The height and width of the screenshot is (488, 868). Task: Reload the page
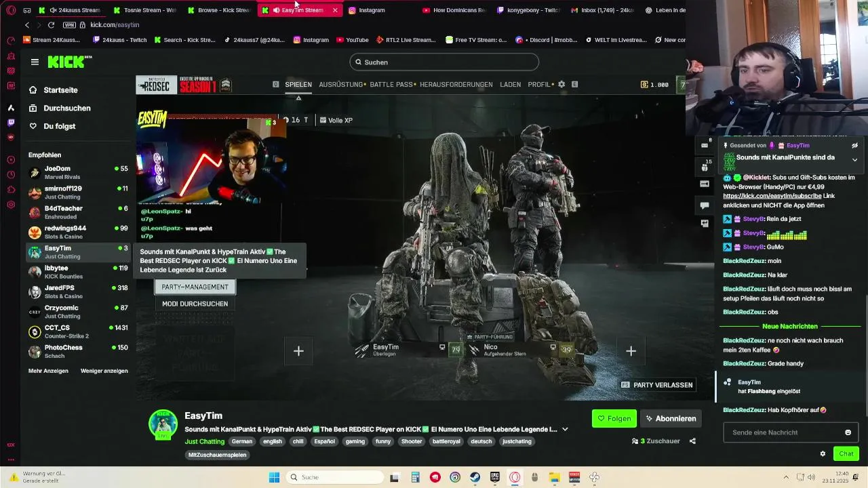(51, 25)
